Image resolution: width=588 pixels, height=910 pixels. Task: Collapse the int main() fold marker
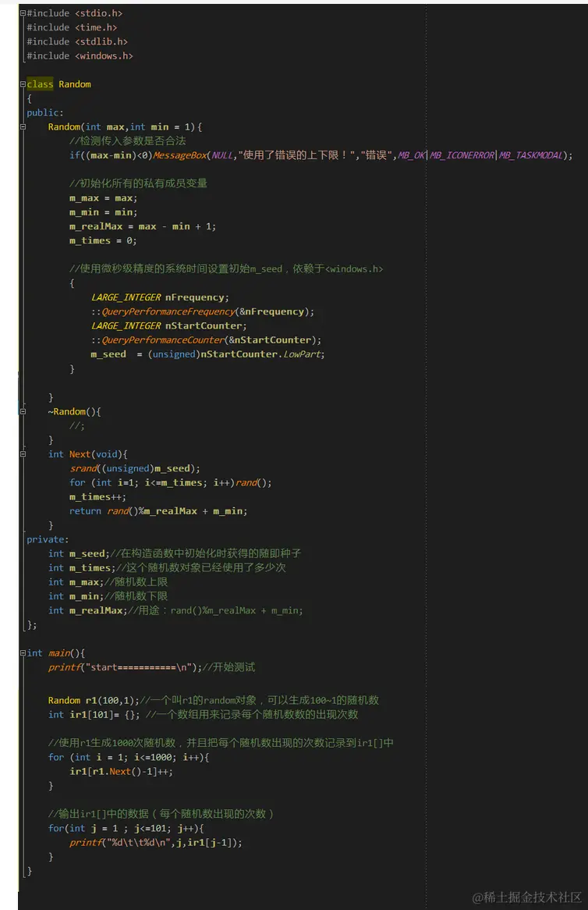(x=23, y=653)
